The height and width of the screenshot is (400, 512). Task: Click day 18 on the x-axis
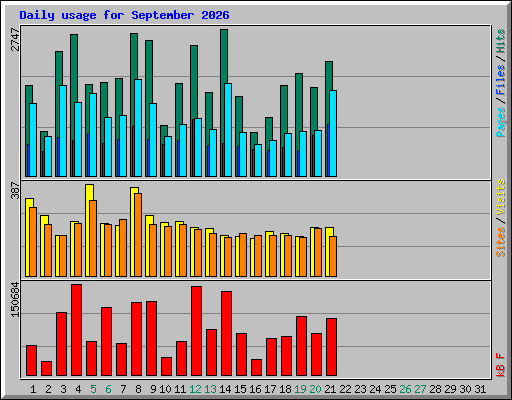[x=285, y=389]
